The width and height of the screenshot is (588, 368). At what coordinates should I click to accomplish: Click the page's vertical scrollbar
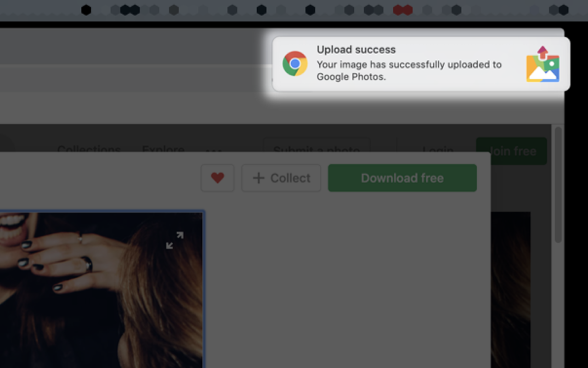[x=558, y=184]
